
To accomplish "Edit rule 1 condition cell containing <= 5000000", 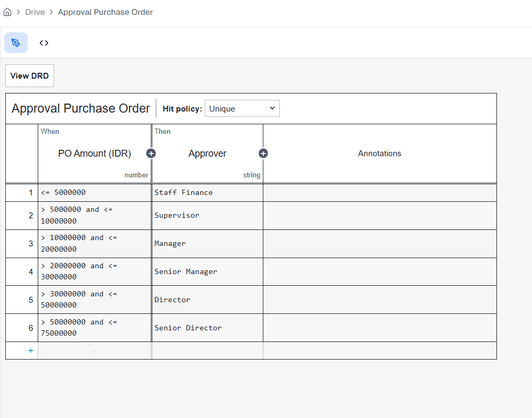I will coord(95,192).
